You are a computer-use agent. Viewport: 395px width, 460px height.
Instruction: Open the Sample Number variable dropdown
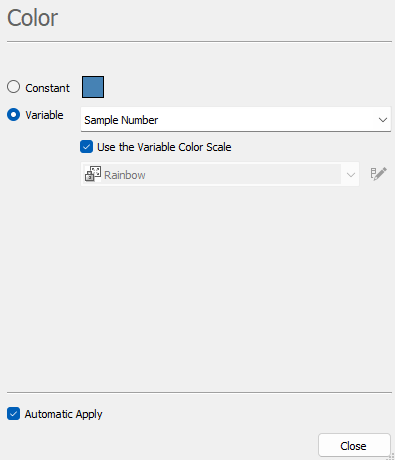pos(236,119)
